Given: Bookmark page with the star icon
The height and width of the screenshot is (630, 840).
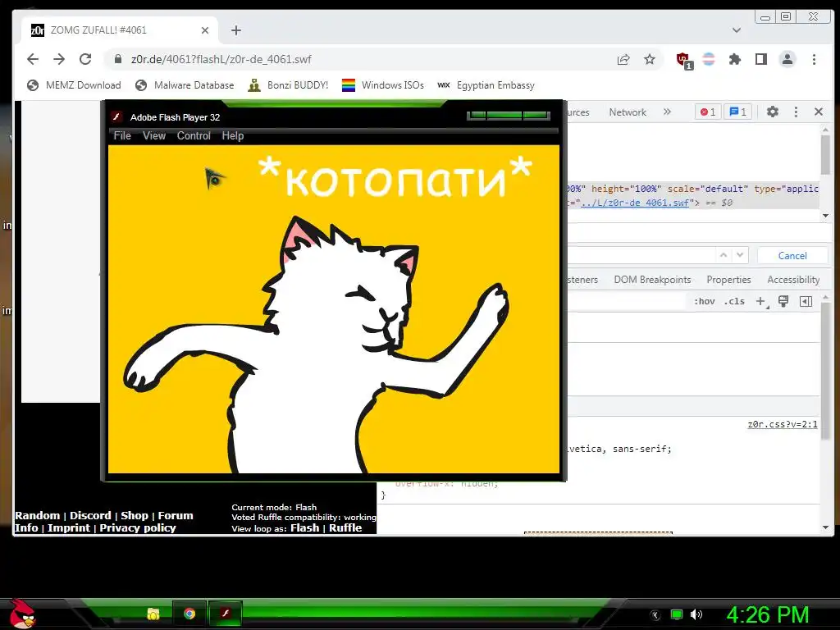Looking at the screenshot, I should (650, 59).
